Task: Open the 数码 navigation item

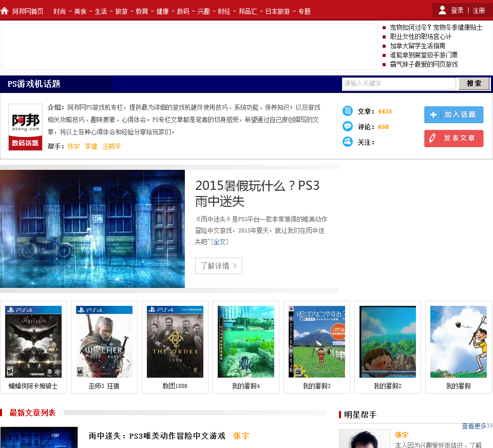Action: [x=183, y=12]
